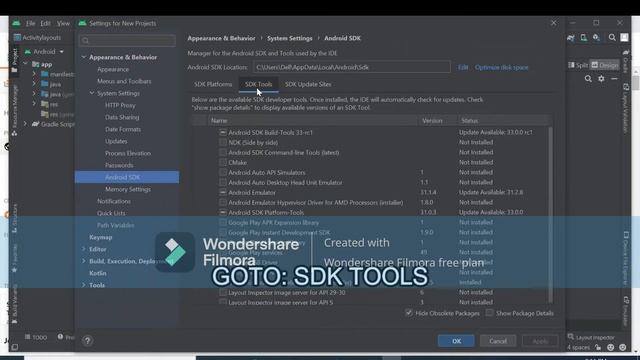Check Android Auto API Simulators box
640x360 pixels.
pos(222,172)
